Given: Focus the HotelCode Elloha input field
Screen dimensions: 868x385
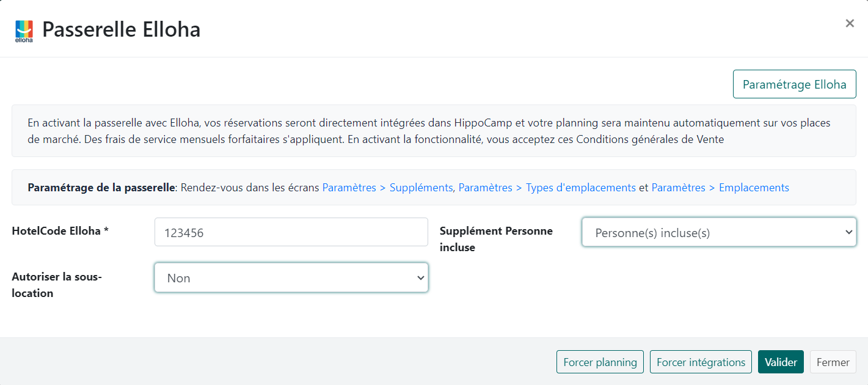Looking at the screenshot, I should click(x=291, y=232).
